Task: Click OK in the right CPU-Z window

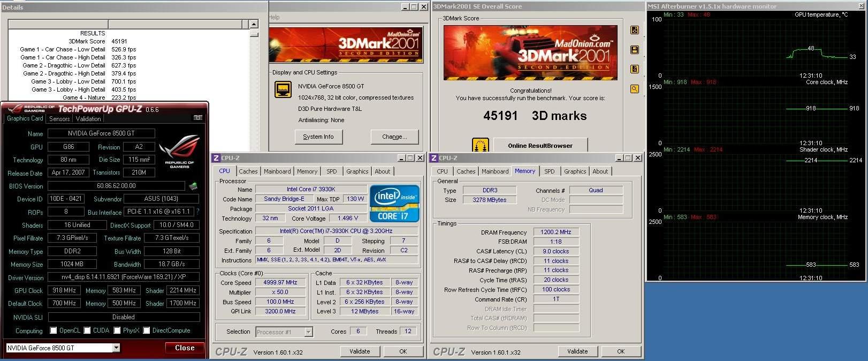Action: tap(621, 351)
